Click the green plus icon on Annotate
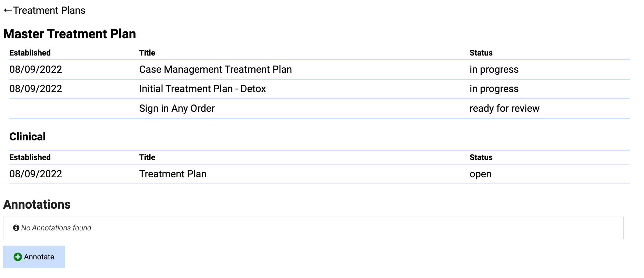Screen dimensions: 644x278 point(18,257)
